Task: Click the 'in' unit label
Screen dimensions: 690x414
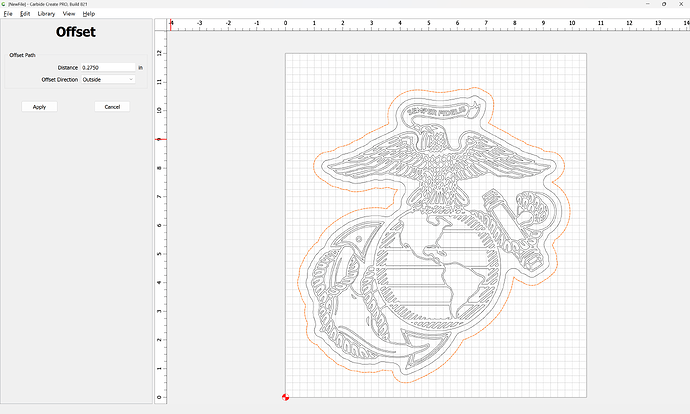Action: [x=140, y=67]
